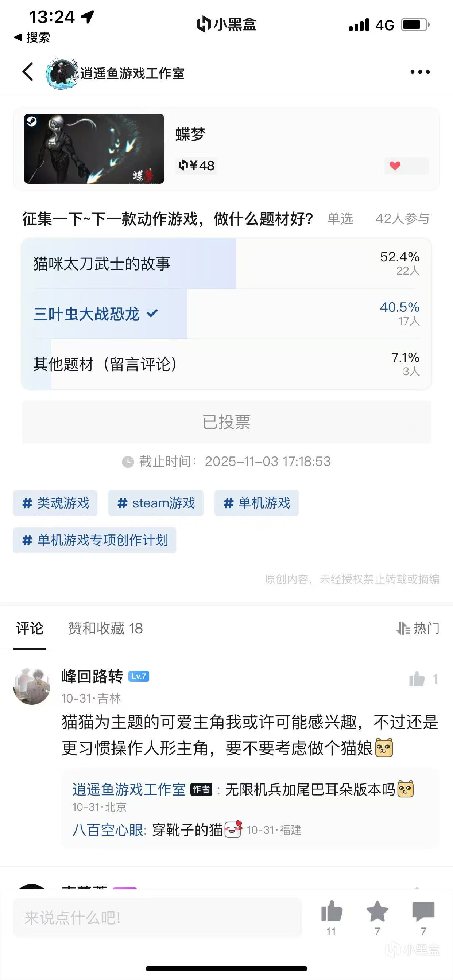Screen dimensions: 453x980
Task: Like the post with bottom thumbs-up icon
Action: click(332, 912)
